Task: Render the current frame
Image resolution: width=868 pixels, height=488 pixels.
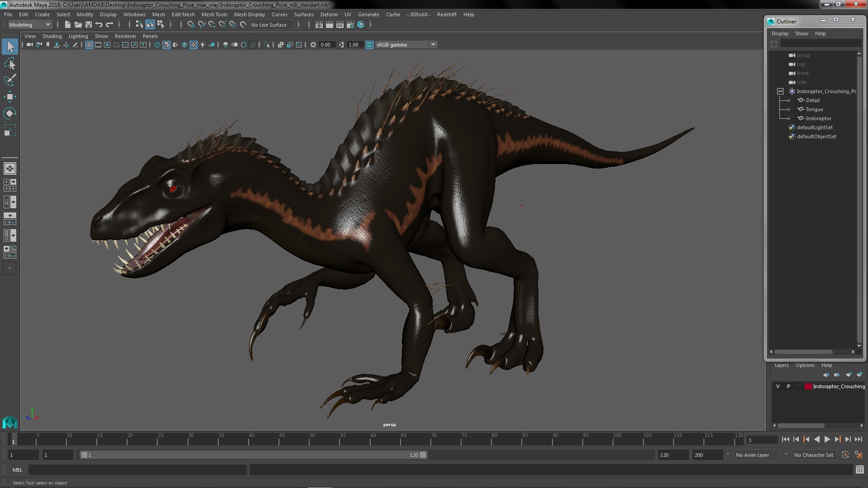Action: (330, 25)
